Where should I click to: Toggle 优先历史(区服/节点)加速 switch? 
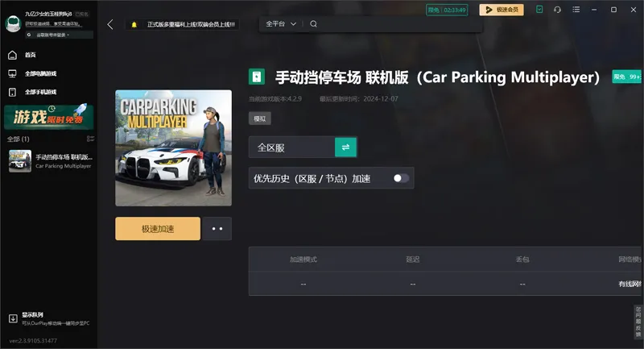coord(401,178)
